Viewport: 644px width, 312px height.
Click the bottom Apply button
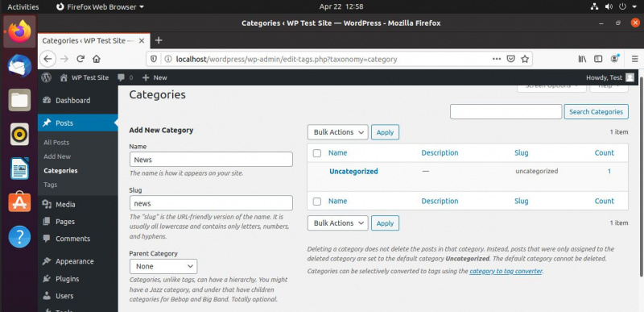(x=386, y=223)
